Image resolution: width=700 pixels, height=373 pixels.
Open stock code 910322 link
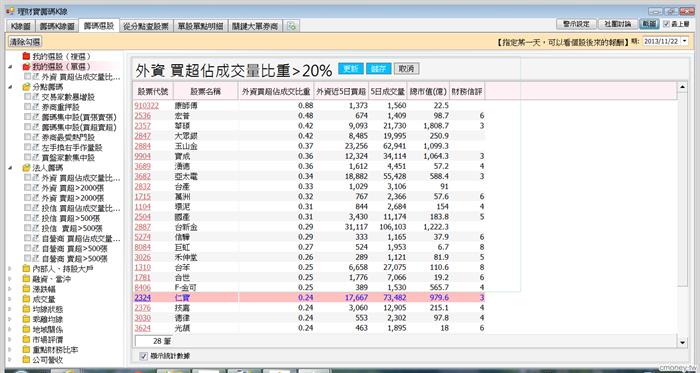[146, 106]
